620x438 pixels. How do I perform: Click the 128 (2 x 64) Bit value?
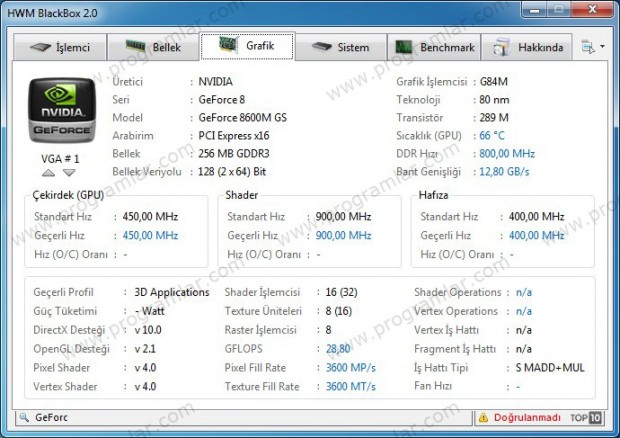232,172
